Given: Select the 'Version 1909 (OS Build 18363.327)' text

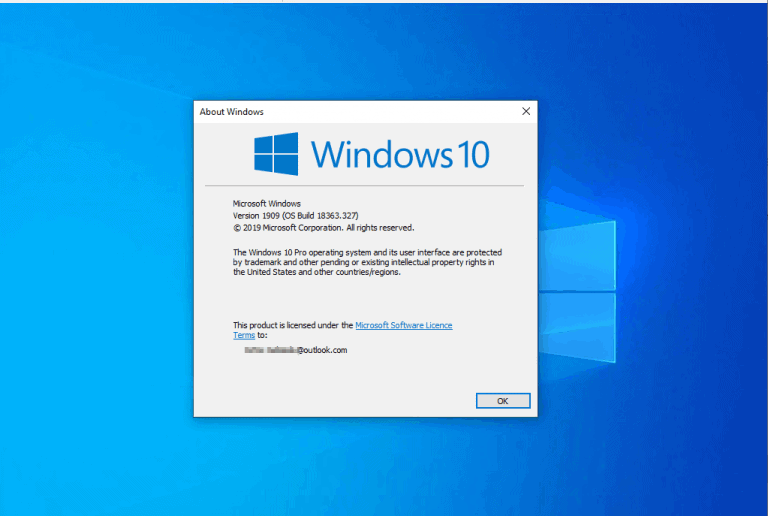Looking at the screenshot, I should (x=295, y=215).
